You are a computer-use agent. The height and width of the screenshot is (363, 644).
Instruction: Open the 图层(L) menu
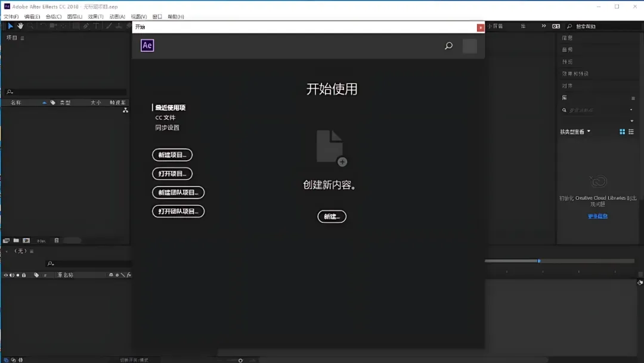(x=75, y=17)
